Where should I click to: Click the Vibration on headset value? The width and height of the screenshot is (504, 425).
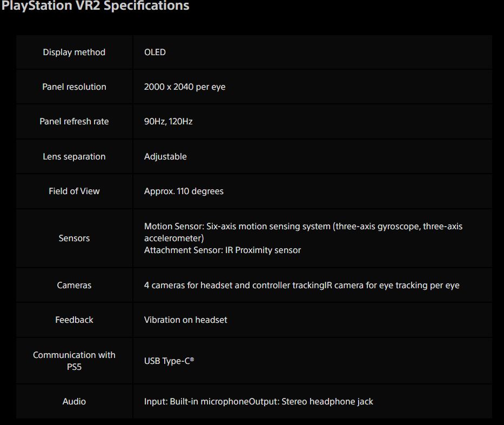click(185, 320)
